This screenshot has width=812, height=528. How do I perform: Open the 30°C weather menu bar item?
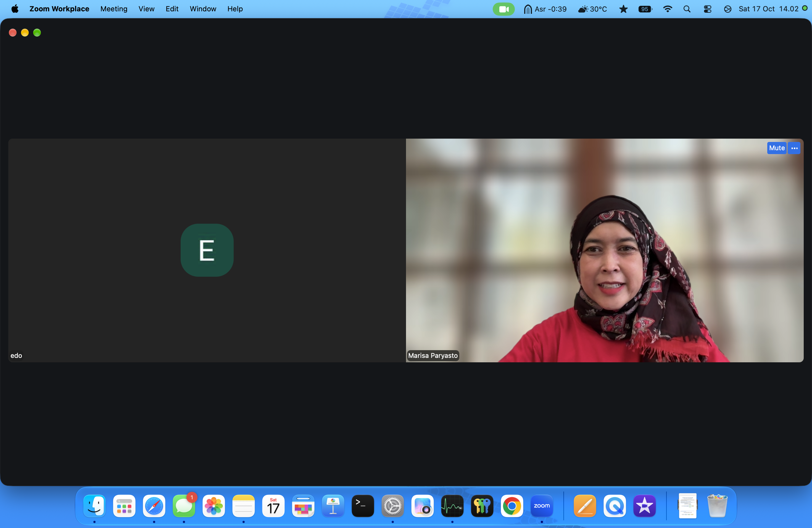[x=593, y=9]
